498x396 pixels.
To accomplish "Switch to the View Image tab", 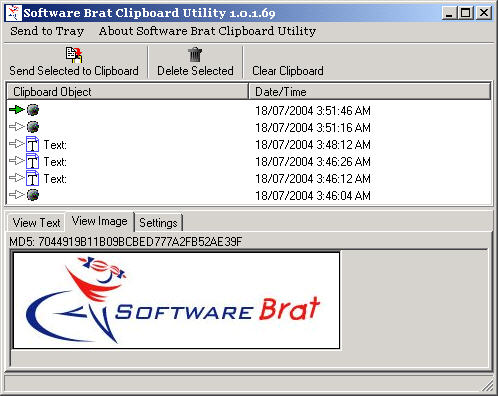I will coord(100,221).
